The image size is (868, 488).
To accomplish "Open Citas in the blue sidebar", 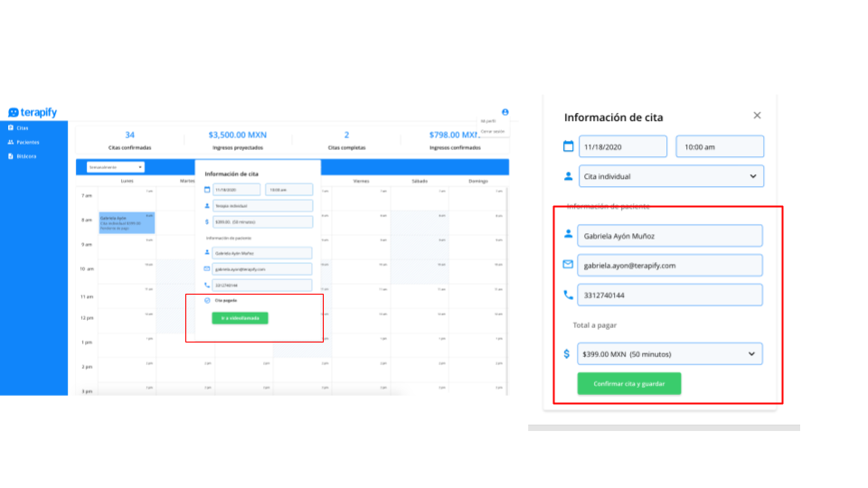I will (x=18, y=127).
